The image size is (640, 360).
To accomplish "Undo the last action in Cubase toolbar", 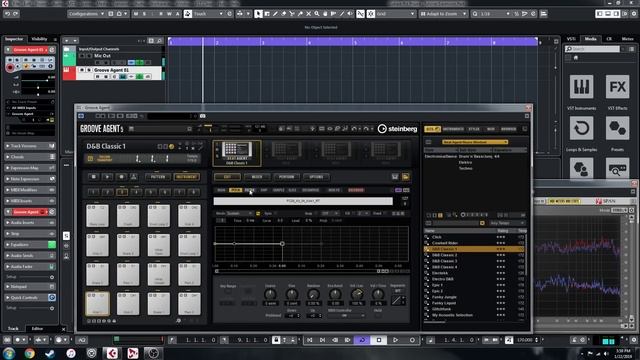I will point(7,13).
